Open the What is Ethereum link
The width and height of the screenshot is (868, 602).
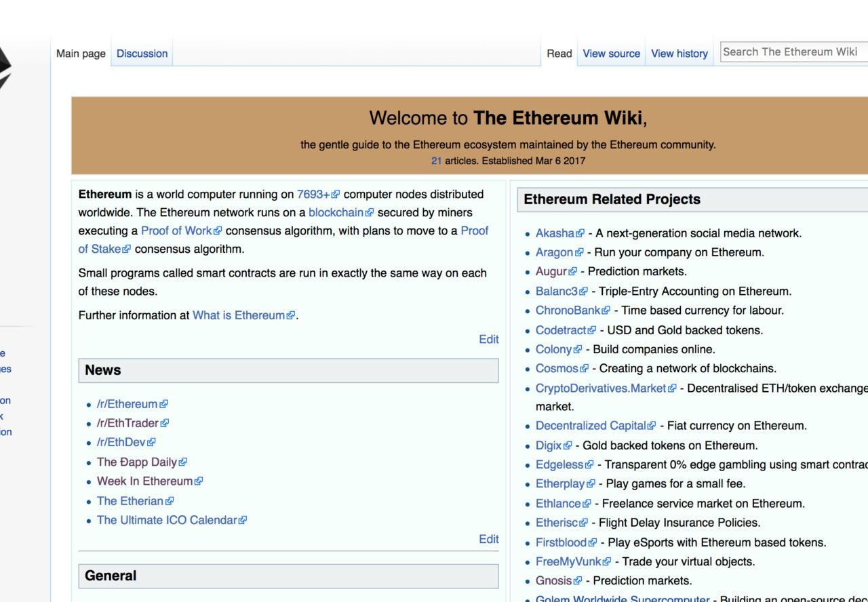[x=239, y=315]
